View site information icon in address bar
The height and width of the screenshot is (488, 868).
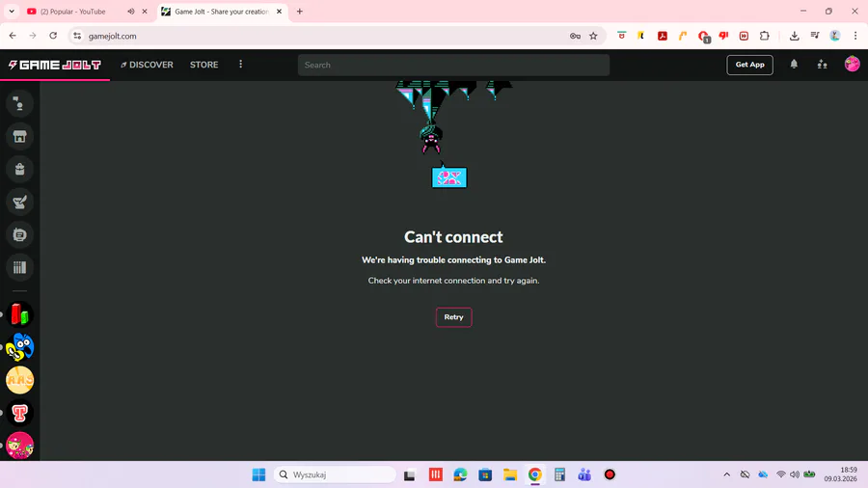(x=77, y=36)
